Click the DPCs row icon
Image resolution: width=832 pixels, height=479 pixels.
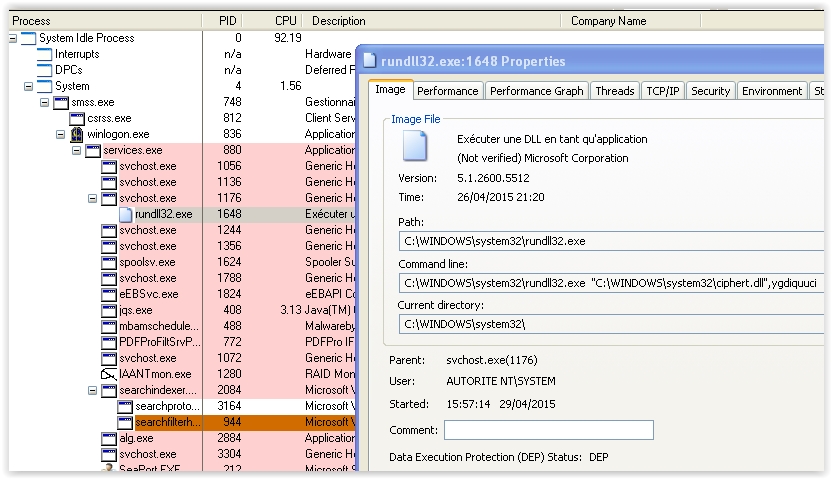45,70
